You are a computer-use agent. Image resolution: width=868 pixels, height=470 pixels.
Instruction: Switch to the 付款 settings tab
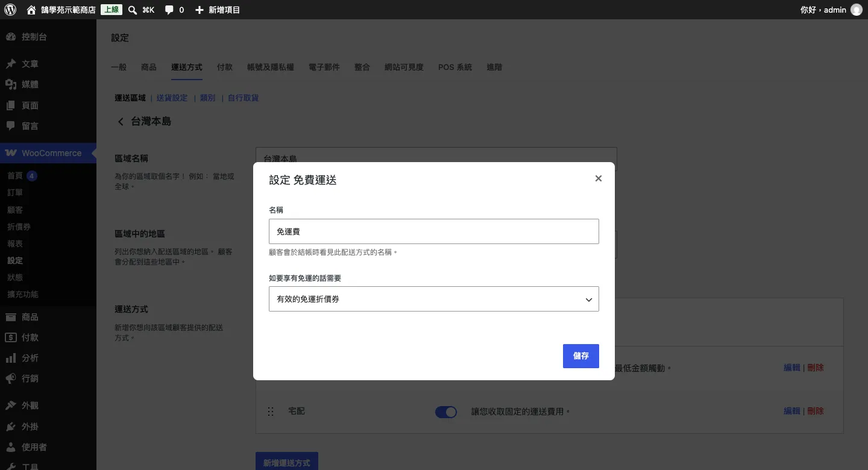(225, 67)
